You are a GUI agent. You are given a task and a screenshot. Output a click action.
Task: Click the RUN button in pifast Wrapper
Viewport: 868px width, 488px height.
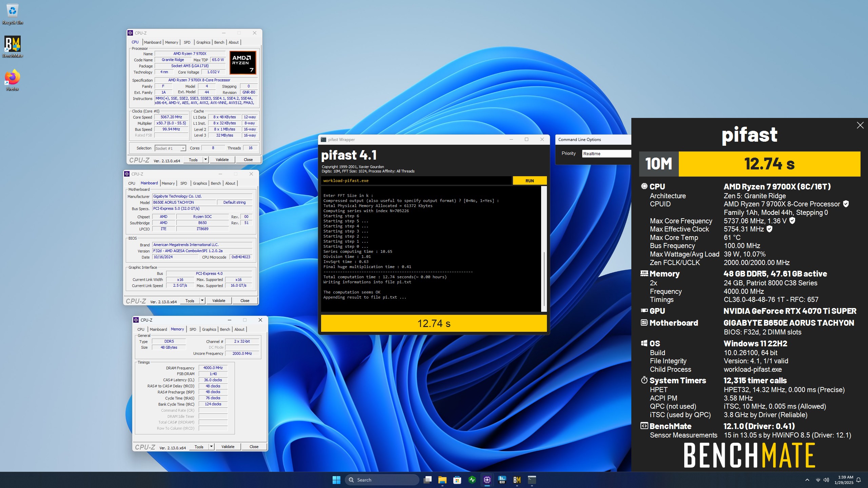pos(530,181)
